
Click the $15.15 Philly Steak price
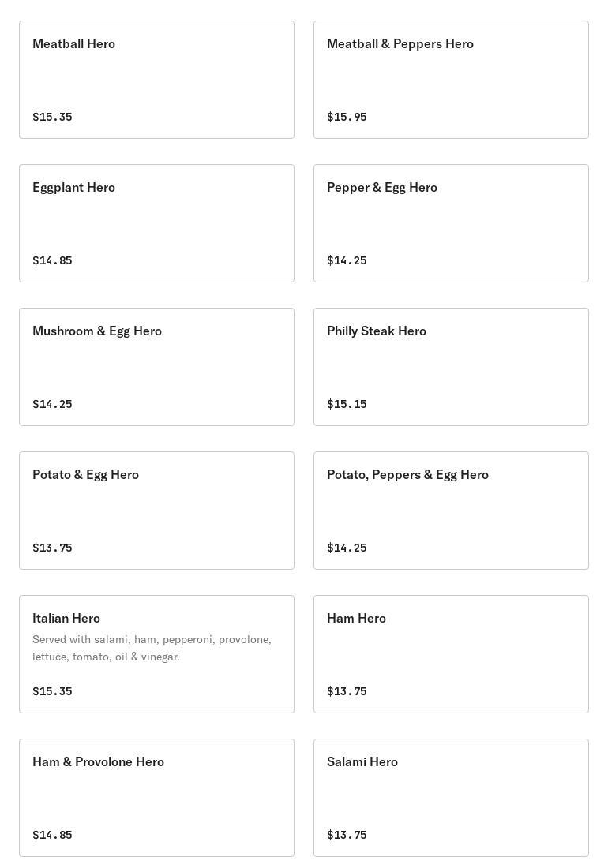point(347,404)
